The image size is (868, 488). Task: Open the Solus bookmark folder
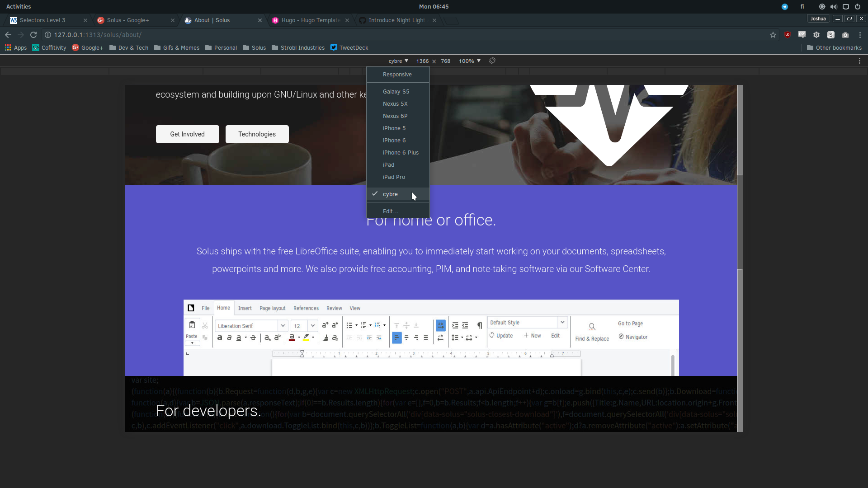pyautogui.click(x=255, y=47)
